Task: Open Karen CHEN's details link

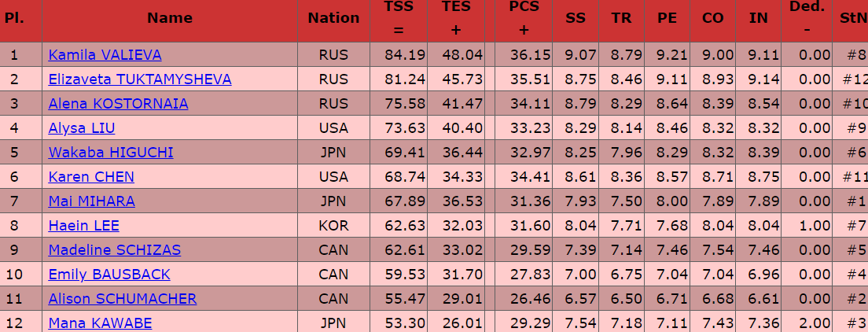Action: (x=91, y=177)
